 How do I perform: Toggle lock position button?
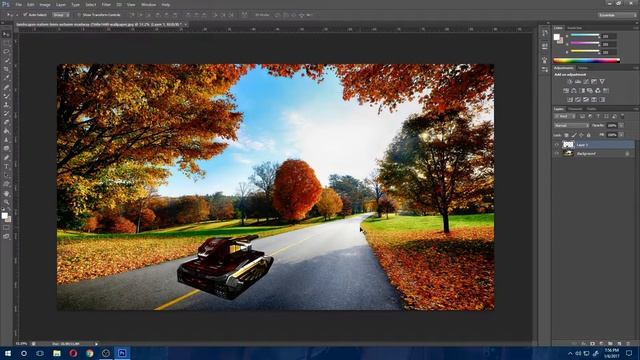pos(581,135)
